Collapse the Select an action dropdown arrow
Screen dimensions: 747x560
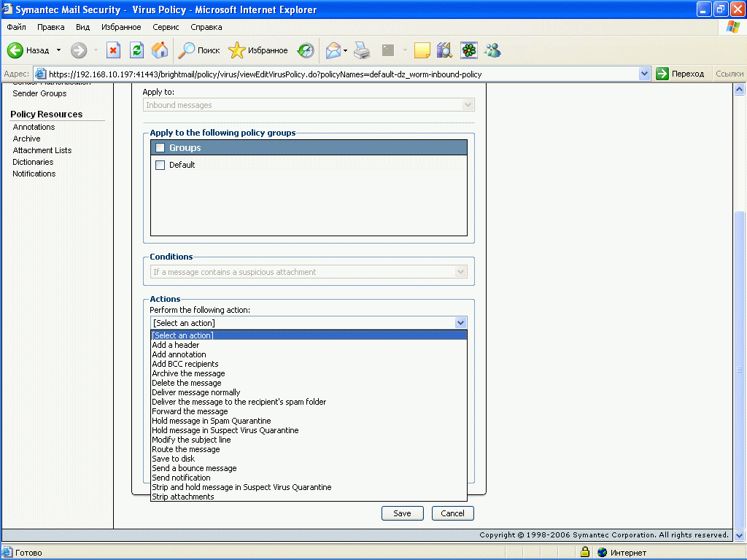(x=460, y=323)
